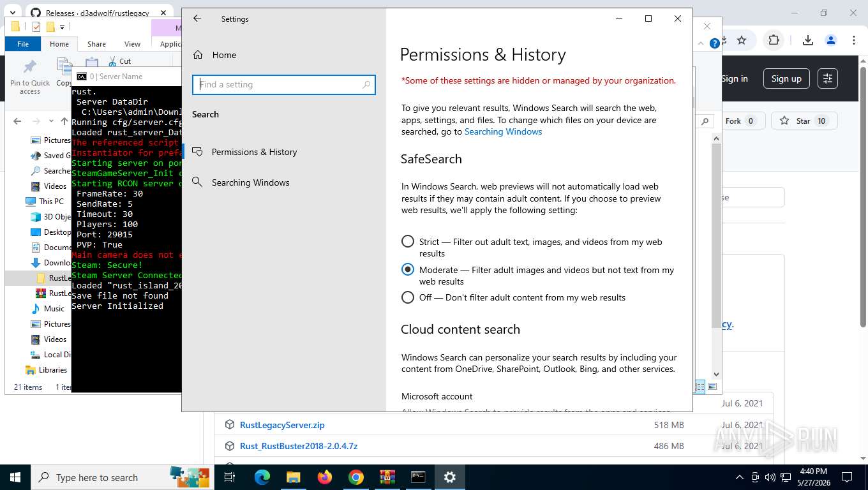Viewport: 868px width, 490px height.
Task: Download Rust_RustBuster2018-2.0.4.7z asset
Action: coord(299,446)
